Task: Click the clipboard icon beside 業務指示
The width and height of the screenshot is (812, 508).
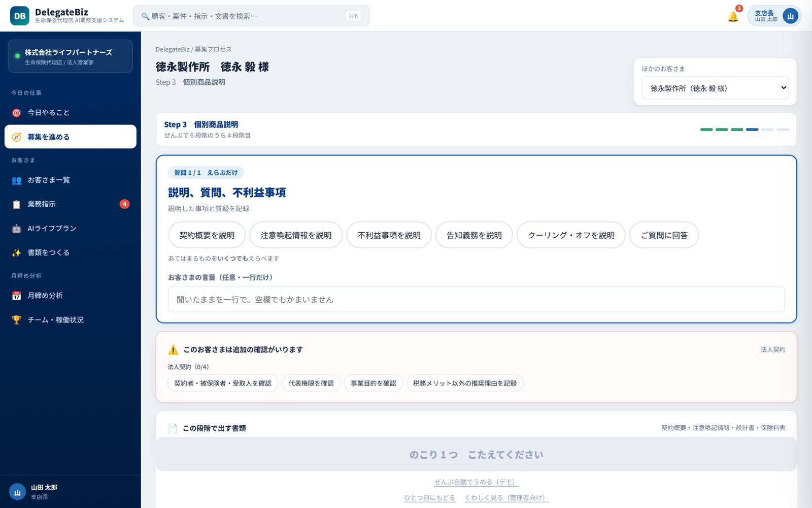Action: coord(17,204)
